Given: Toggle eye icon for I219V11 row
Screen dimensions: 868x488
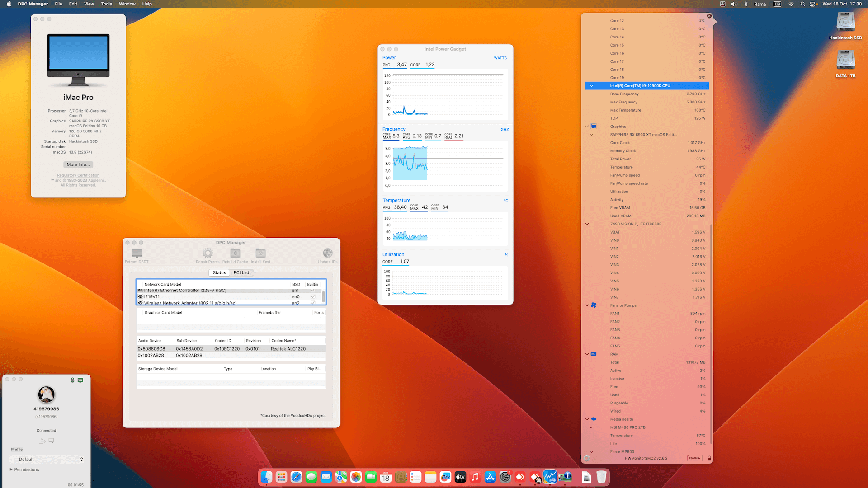Looking at the screenshot, I should point(140,297).
